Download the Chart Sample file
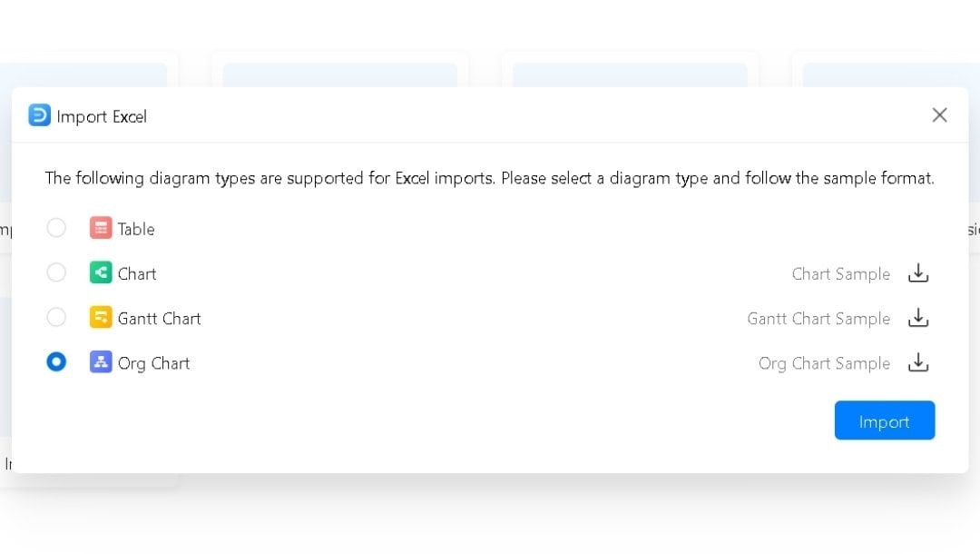Screen dimensions: 980x554 pyautogui.click(x=918, y=273)
